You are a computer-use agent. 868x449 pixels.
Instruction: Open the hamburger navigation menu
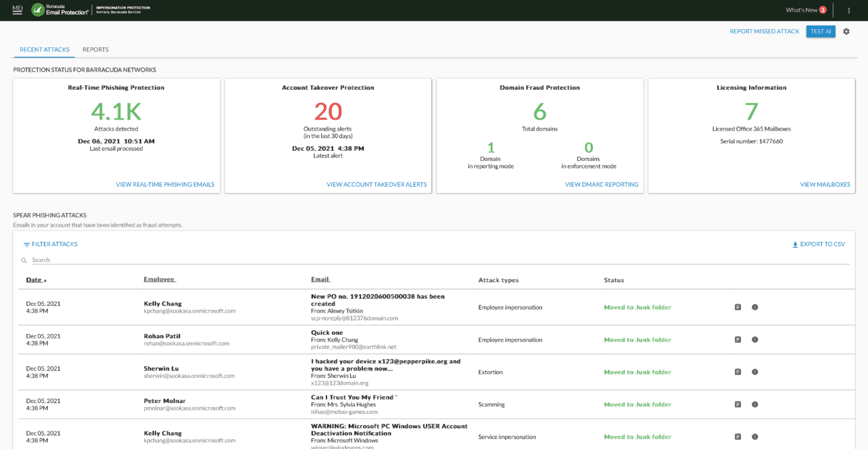(x=18, y=10)
